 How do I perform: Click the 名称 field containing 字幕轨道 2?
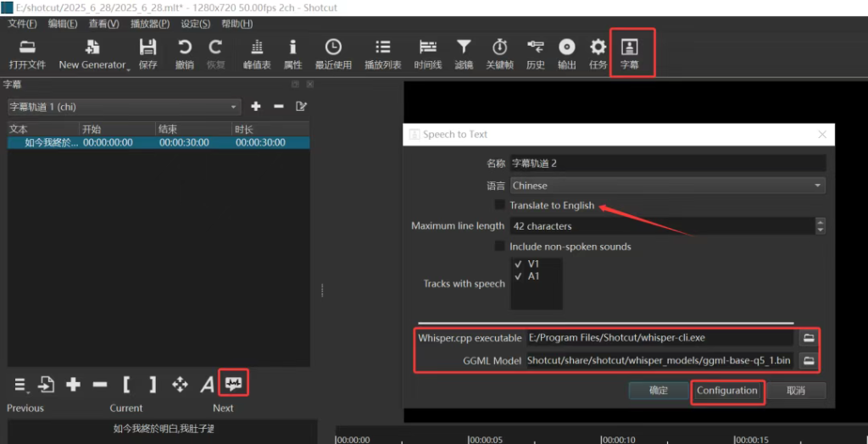click(x=668, y=164)
